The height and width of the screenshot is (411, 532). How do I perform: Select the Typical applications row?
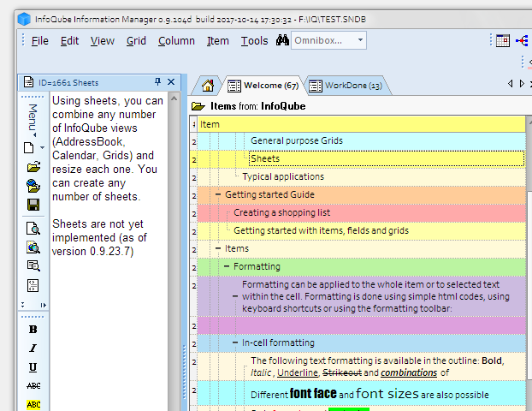[362, 177]
